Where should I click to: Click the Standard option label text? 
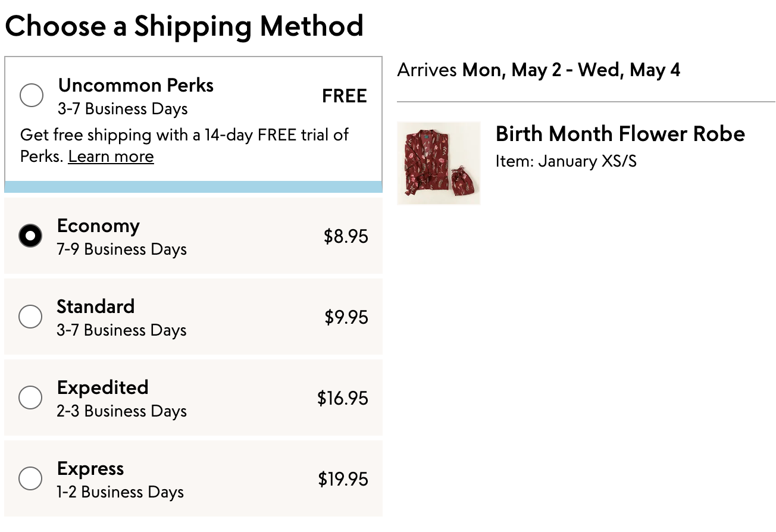click(x=96, y=306)
